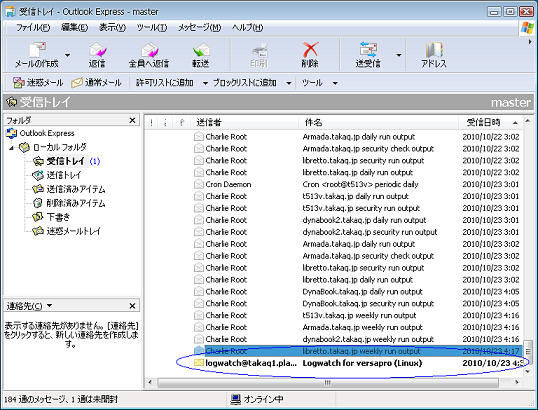Open dropdown arrow next to 送受信
This screenshot has width=538, height=410.
point(399,55)
